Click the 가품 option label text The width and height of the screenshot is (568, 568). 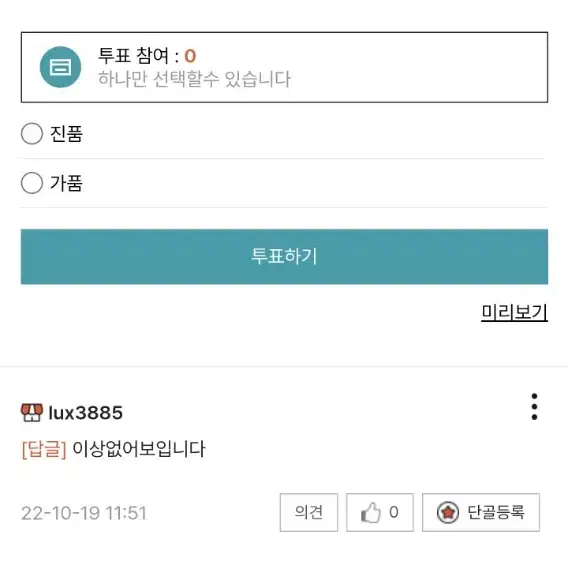(x=66, y=183)
